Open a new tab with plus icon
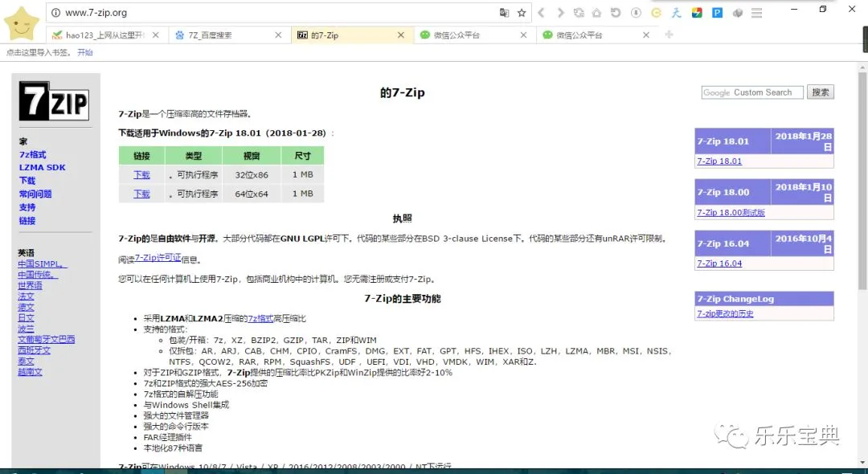This screenshot has height=474, width=868. point(669,35)
